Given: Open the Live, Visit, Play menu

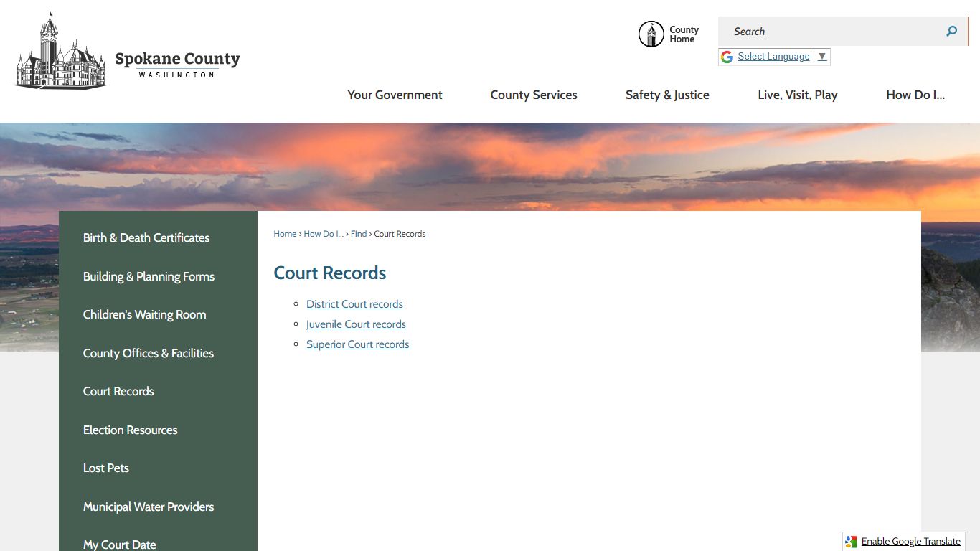Looking at the screenshot, I should 798,95.
